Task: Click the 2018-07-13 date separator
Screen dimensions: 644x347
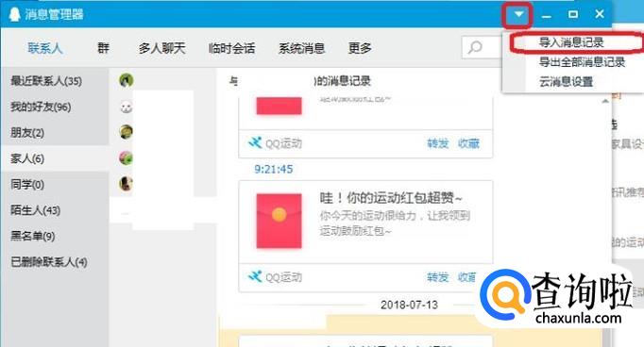Action: pyautogui.click(x=409, y=306)
